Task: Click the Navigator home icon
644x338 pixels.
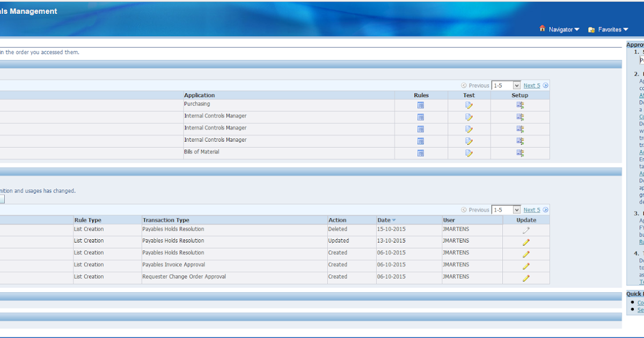Action: pyautogui.click(x=543, y=29)
